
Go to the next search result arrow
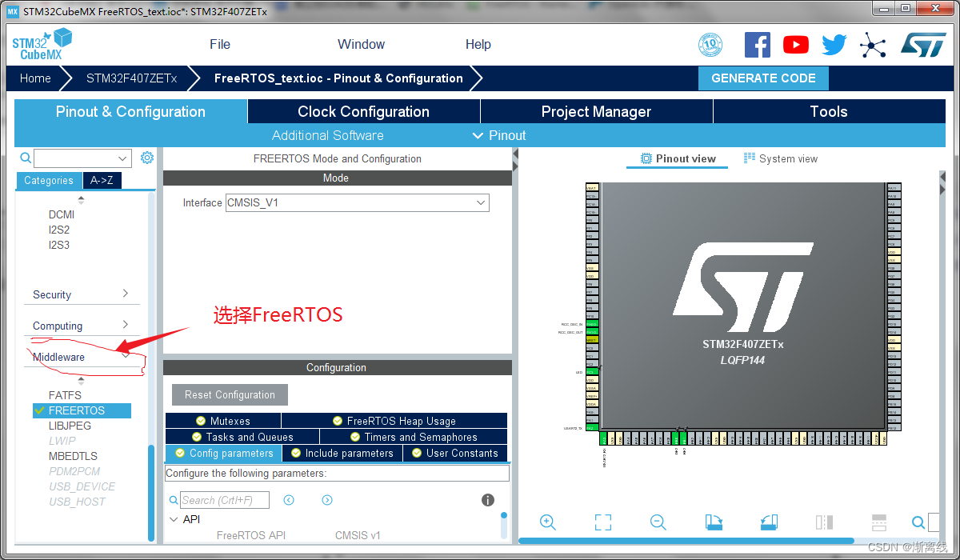tap(327, 500)
